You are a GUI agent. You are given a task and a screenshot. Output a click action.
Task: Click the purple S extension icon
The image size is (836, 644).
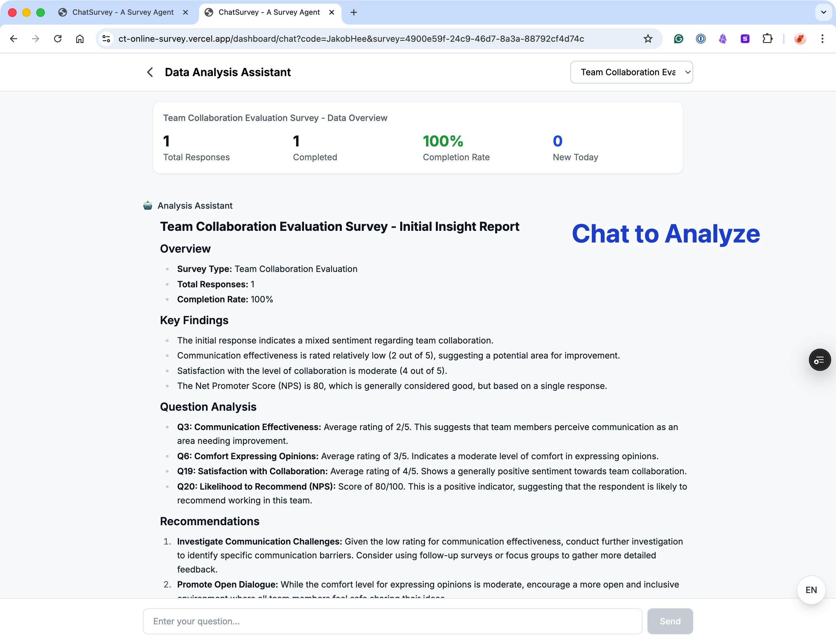(x=744, y=39)
